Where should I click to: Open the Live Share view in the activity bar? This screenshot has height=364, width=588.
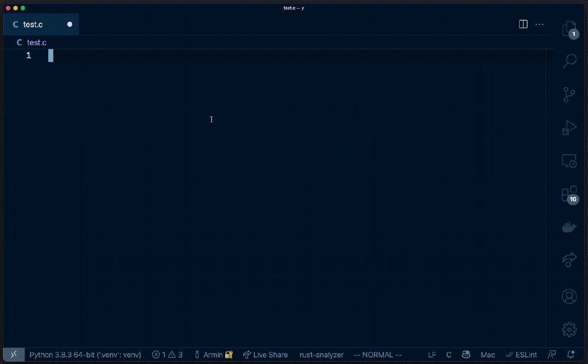(569, 260)
